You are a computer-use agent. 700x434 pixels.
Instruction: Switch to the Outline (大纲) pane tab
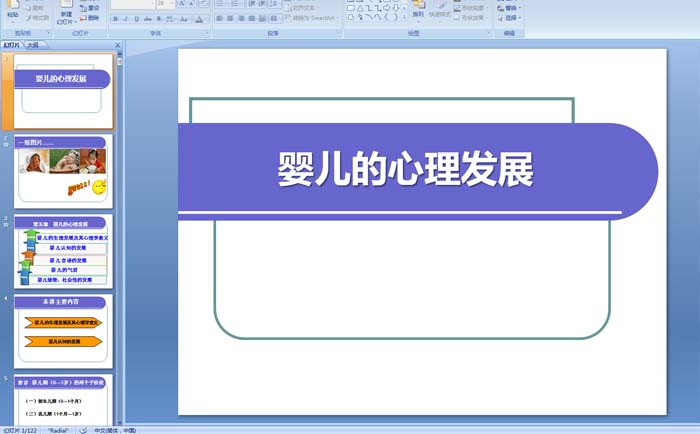[33, 45]
